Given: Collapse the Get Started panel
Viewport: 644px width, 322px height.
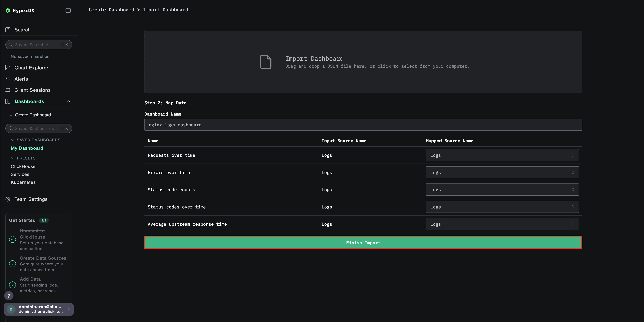Looking at the screenshot, I should 65,220.
